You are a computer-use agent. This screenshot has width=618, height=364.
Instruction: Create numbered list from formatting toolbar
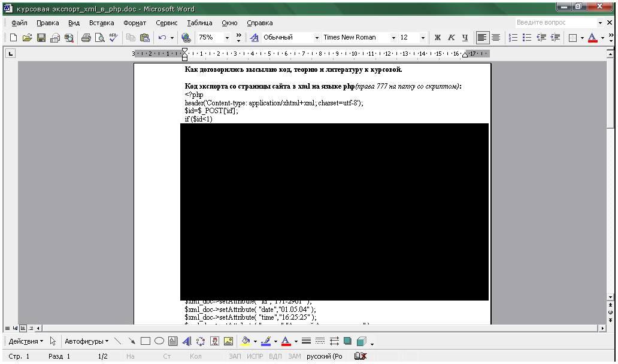click(513, 38)
